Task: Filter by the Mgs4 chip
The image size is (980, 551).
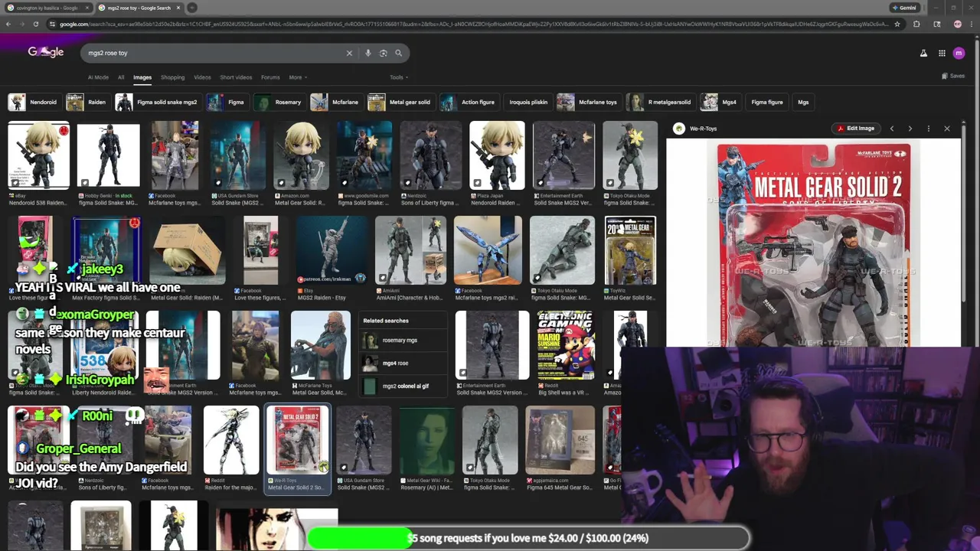Action: 720,102
